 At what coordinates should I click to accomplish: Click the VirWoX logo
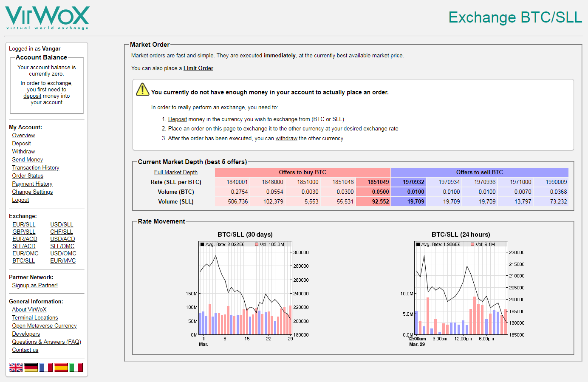click(47, 18)
